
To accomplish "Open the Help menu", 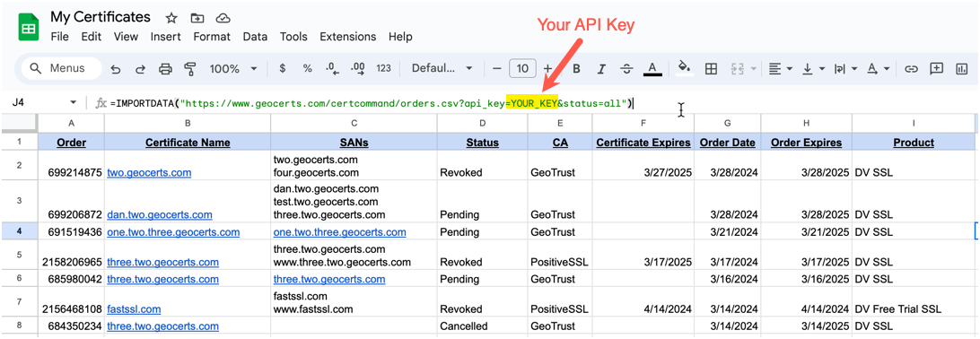I will click(x=400, y=37).
